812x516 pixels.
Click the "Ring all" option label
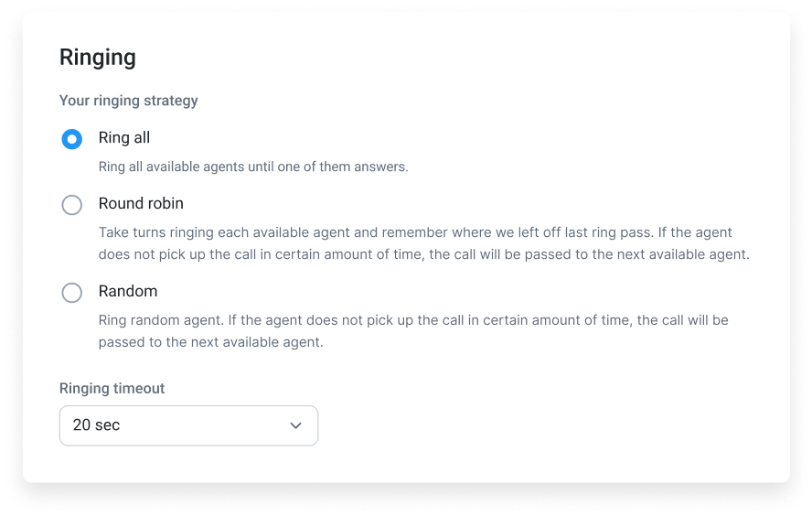[x=124, y=138]
